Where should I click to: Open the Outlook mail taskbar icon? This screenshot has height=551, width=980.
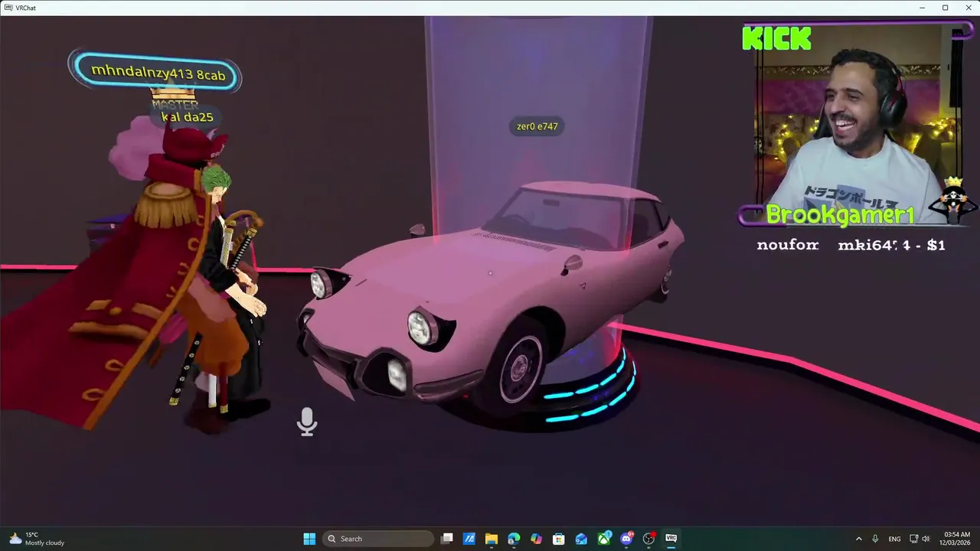[x=581, y=539]
